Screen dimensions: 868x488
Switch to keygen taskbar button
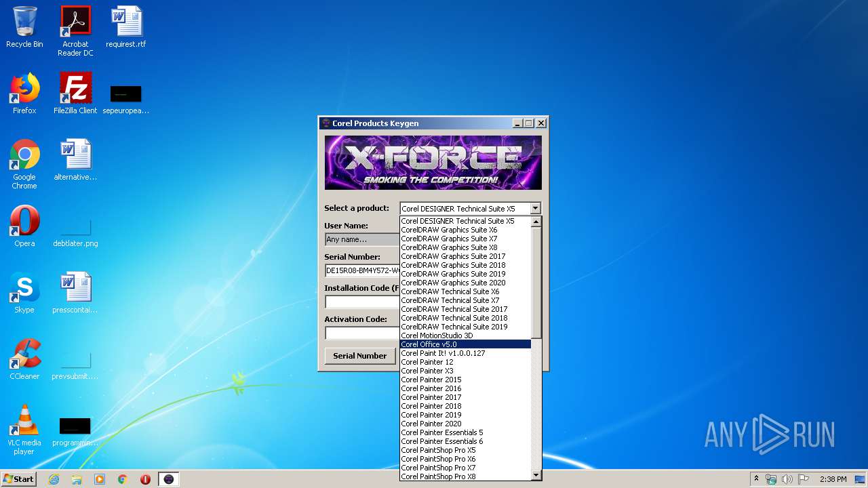tap(169, 479)
